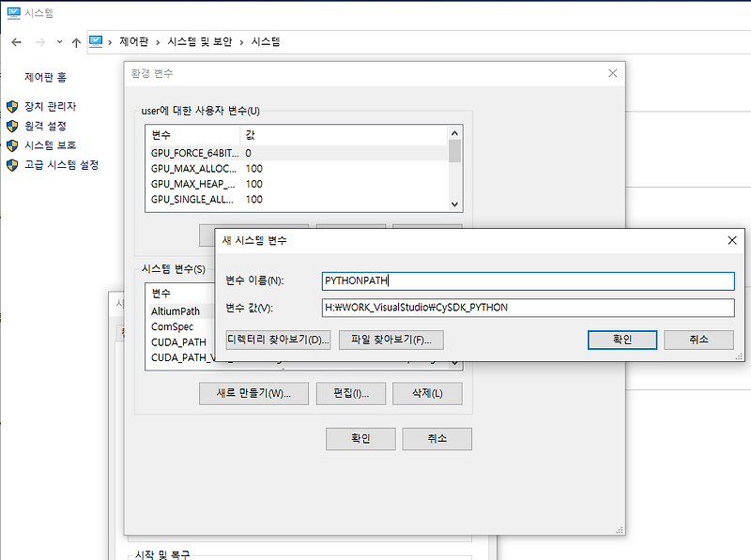Click the down scroll arrow of the user variables list
The width and height of the screenshot is (751, 560).
pyautogui.click(x=454, y=204)
